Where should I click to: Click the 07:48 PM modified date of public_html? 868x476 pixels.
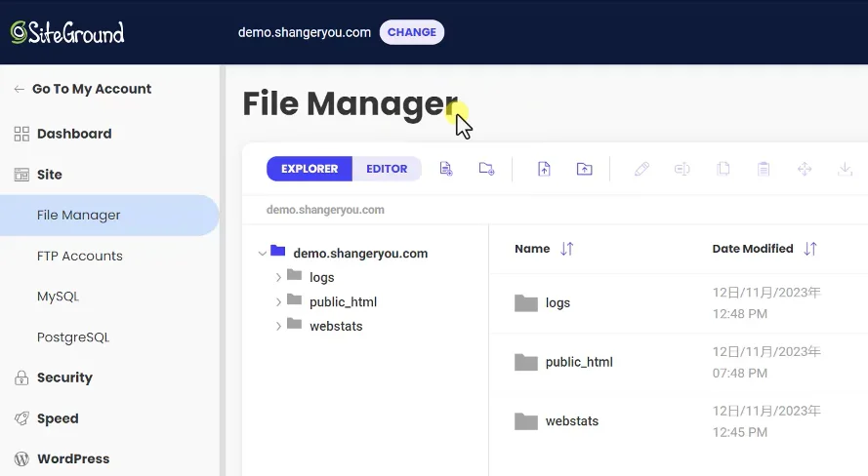pos(739,374)
